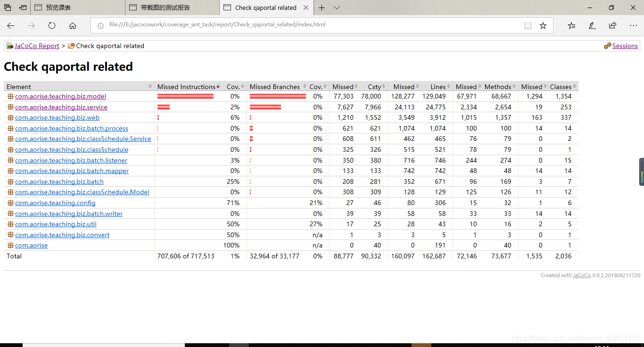Open the com.aorise.teaching.biz.classSchedule link
This screenshot has height=347, width=644.
point(72,149)
